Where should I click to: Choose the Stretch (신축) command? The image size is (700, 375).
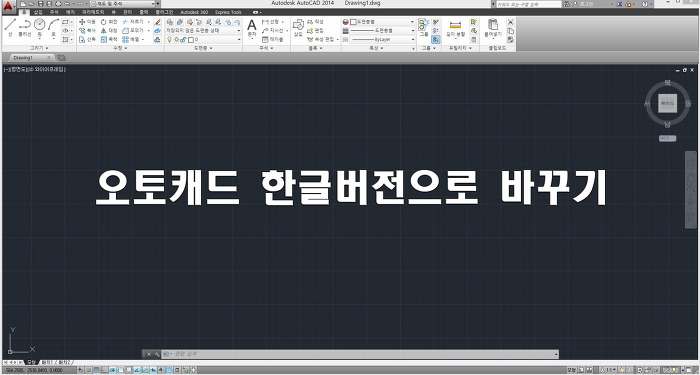click(87, 39)
